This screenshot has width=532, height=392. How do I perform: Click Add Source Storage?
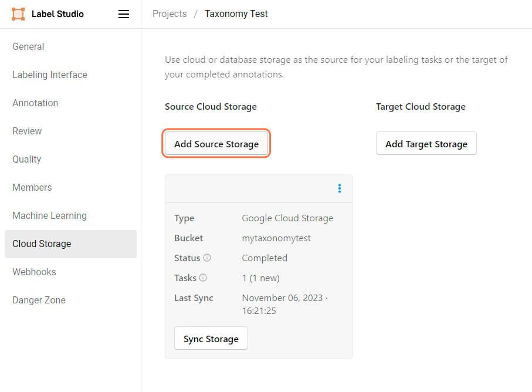coord(216,143)
